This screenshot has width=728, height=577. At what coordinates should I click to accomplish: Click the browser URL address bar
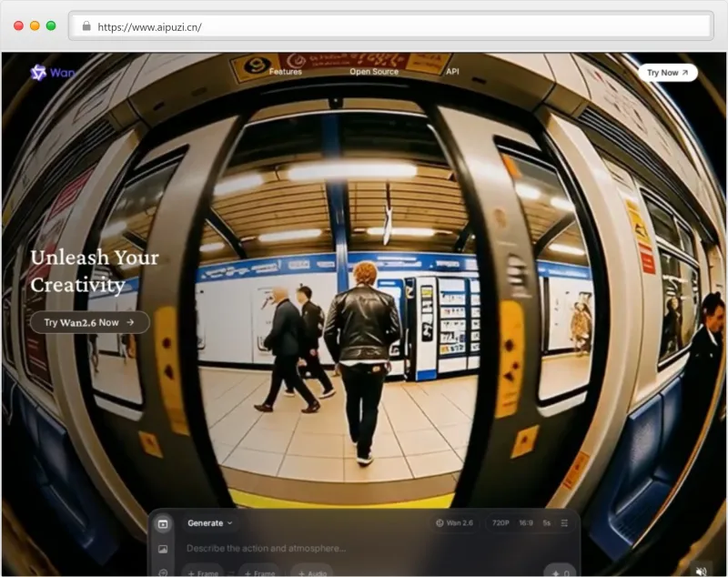391,26
